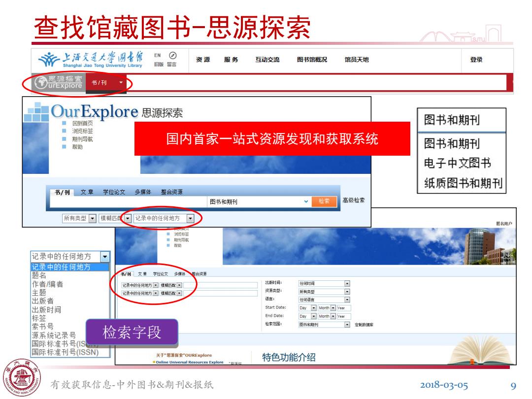Click the 登录 login button
532x399 pixels.
click(x=476, y=60)
